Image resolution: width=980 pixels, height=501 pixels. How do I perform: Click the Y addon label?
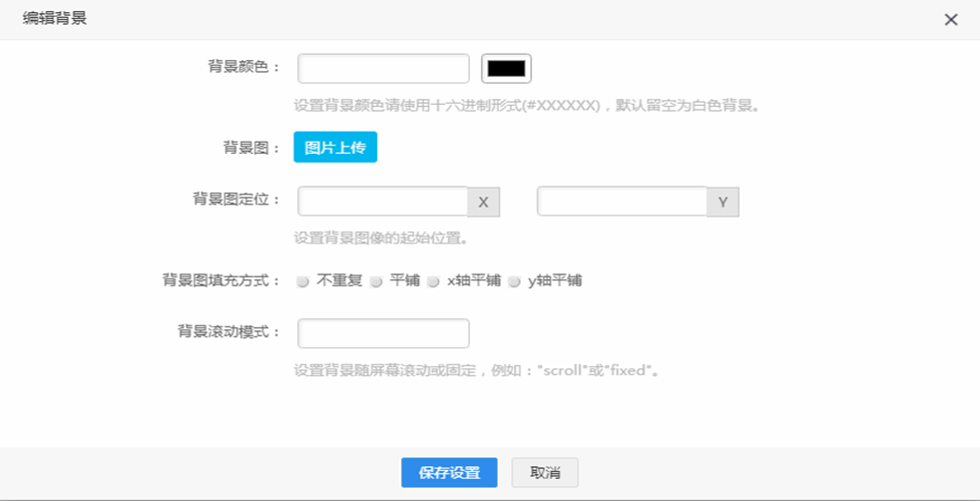click(x=724, y=202)
